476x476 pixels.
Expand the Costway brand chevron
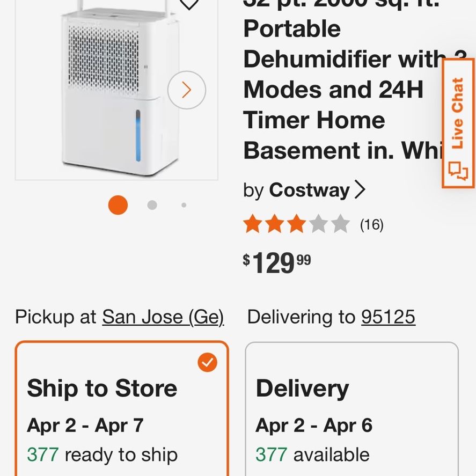360,190
